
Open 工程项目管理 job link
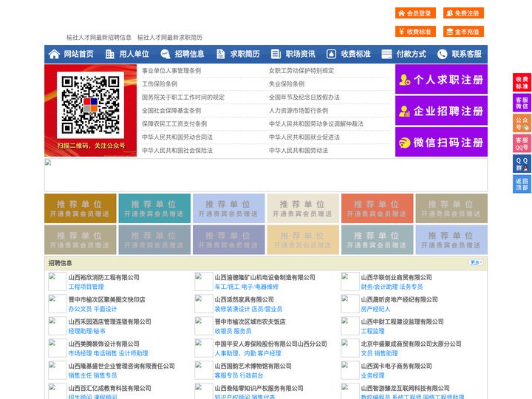click(x=86, y=287)
